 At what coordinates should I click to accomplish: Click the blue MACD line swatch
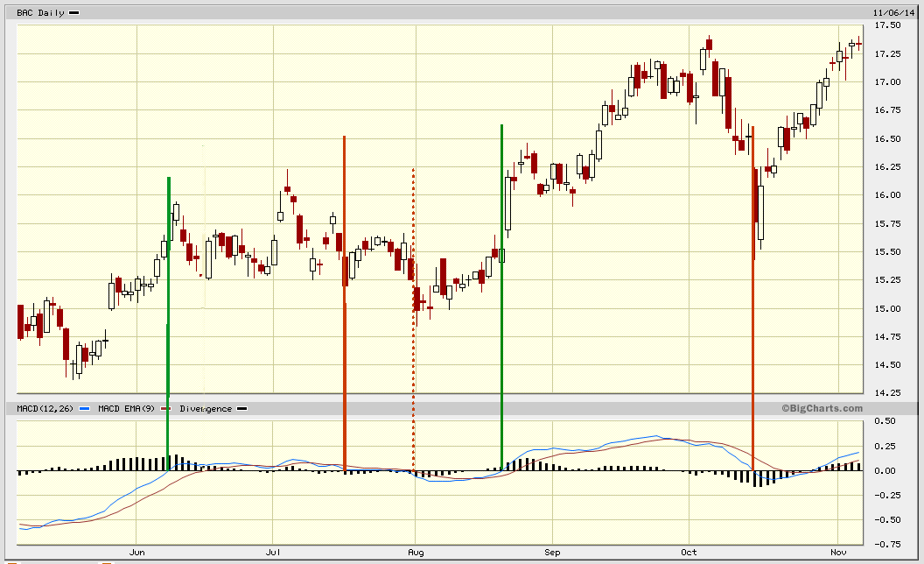84,408
